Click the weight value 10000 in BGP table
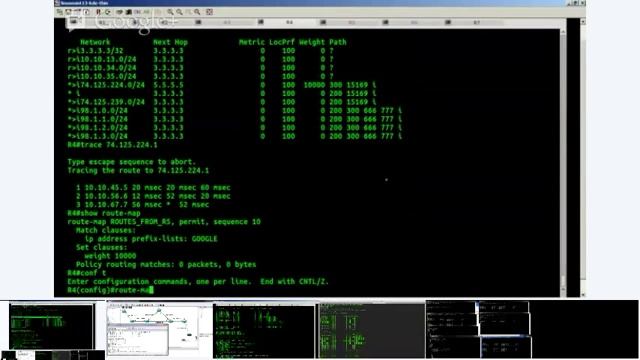 coord(314,85)
